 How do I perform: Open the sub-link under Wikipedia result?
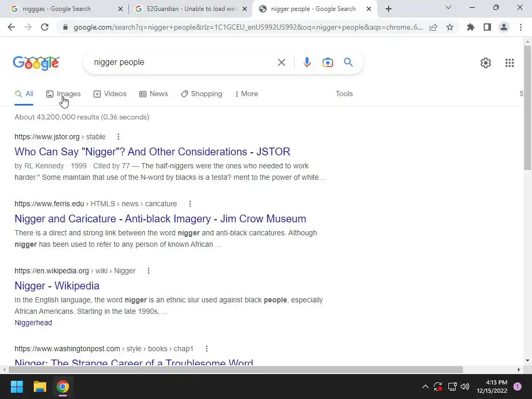[x=33, y=323]
